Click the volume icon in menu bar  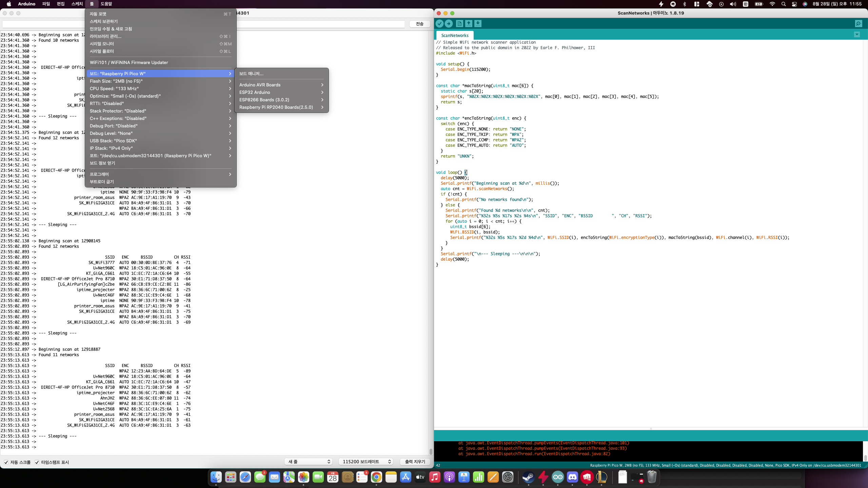coord(733,4)
